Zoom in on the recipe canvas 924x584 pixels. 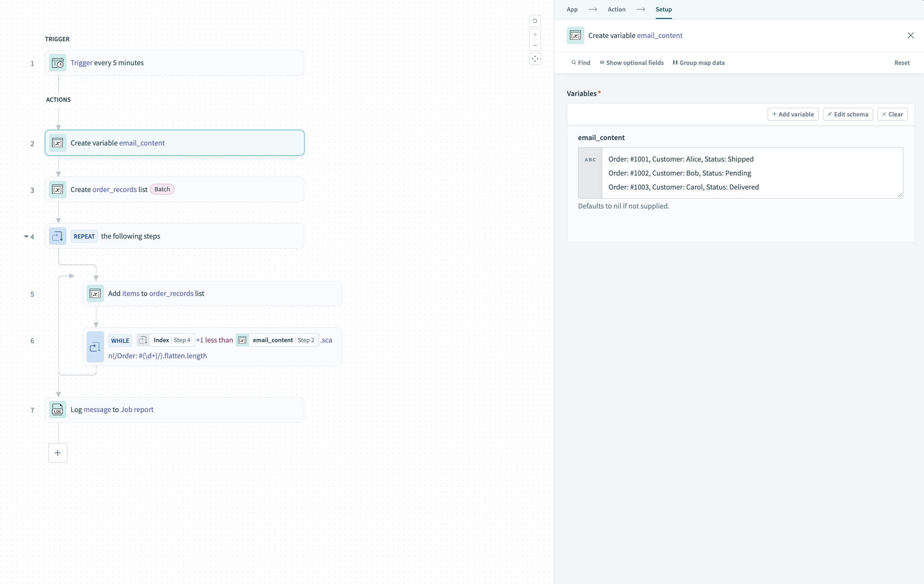(x=535, y=34)
